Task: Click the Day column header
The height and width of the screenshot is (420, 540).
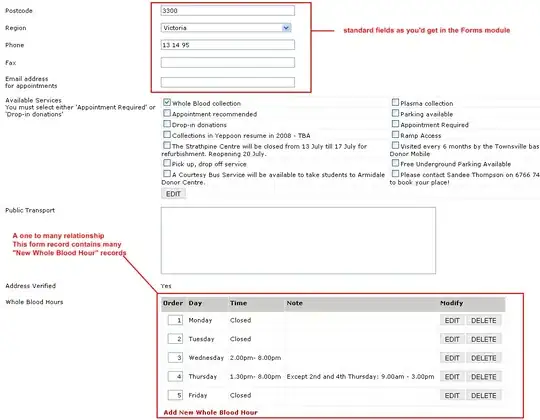Action: click(x=195, y=303)
